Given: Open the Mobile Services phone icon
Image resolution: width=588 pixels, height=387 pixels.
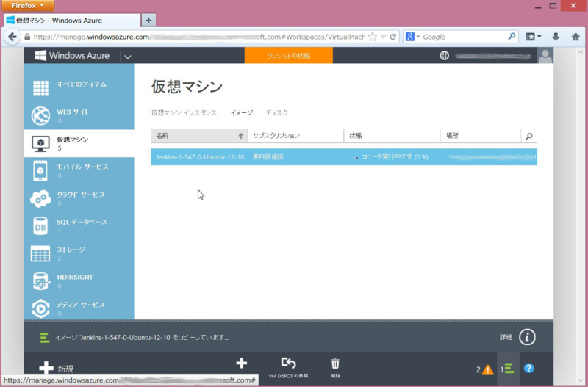Looking at the screenshot, I should [x=40, y=171].
